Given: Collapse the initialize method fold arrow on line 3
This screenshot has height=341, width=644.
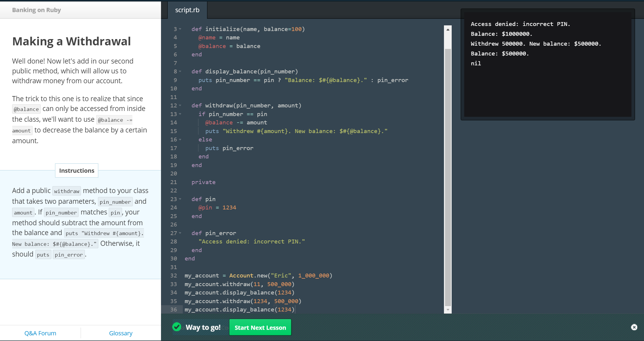Looking at the screenshot, I should coord(180,29).
